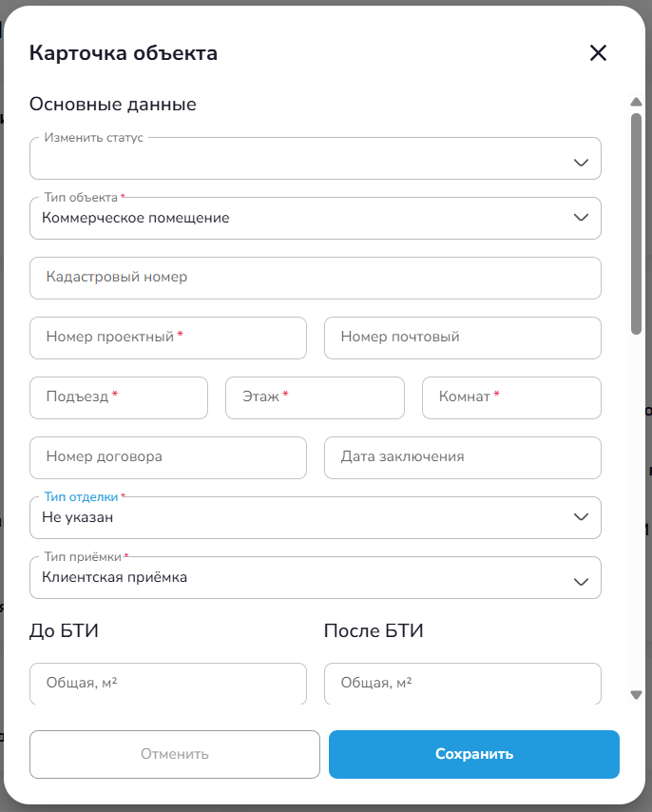652x812 pixels.
Task: Click the Номер договора field
Action: (x=168, y=457)
